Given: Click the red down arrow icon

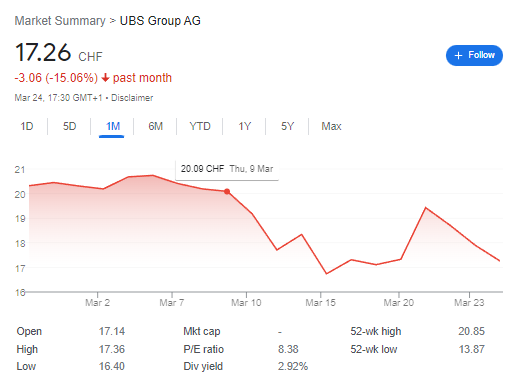Looking at the screenshot, I should pos(105,78).
